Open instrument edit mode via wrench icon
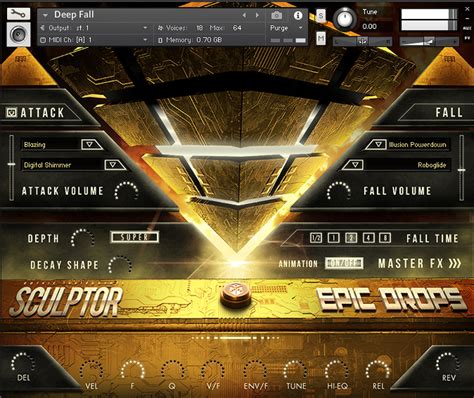The image size is (474, 398). [x=18, y=13]
